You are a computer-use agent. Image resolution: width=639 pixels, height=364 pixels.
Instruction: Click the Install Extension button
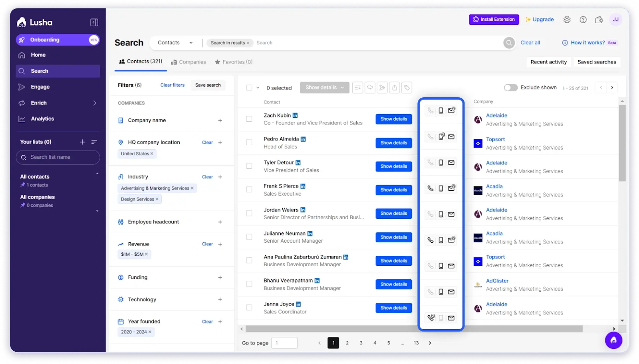coord(494,20)
